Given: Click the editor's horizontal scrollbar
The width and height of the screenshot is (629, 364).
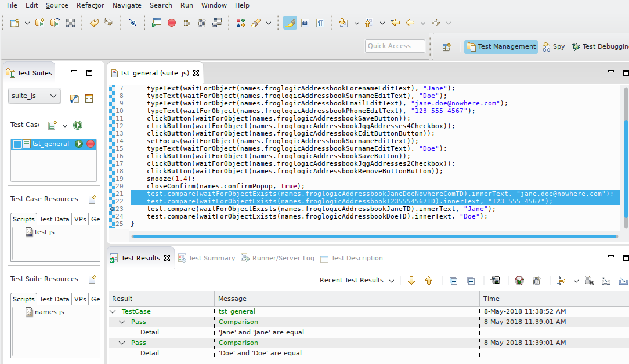Looking at the screenshot, I should [374, 236].
